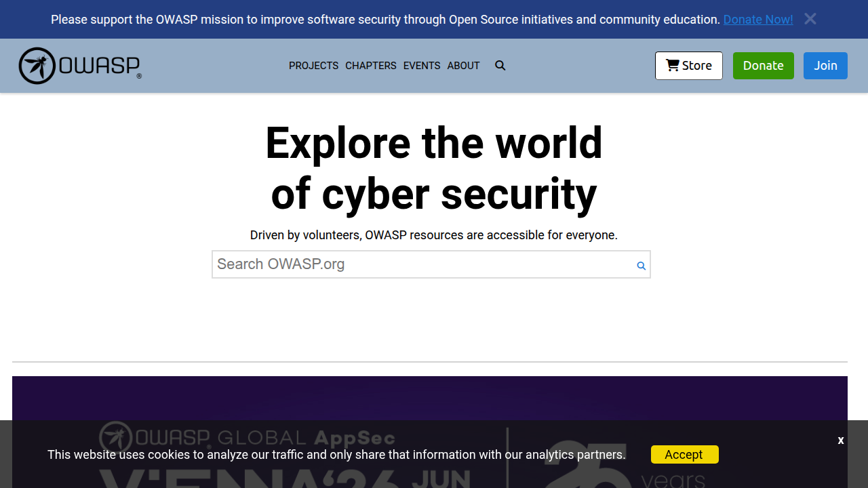This screenshot has height=488, width=868.
Task: Click the green Donate button
Action: (764, 66)
